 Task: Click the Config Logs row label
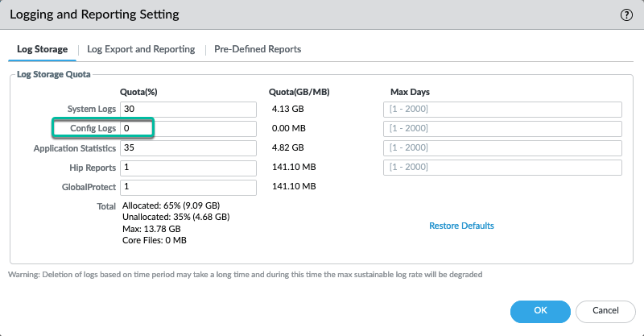click(93, 129)
